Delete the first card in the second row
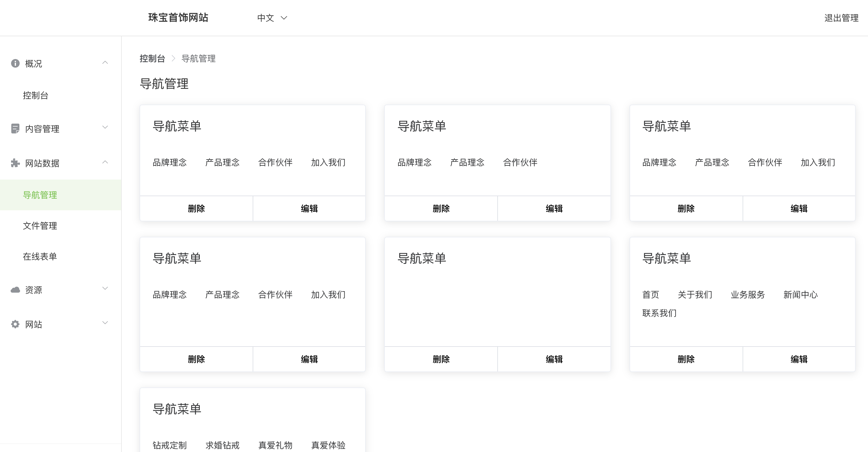 pos(196,359)
